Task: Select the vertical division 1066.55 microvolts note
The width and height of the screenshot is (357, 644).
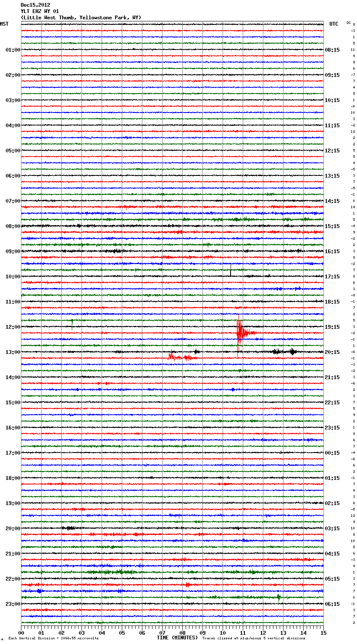Action: click(x=53, y=638)
